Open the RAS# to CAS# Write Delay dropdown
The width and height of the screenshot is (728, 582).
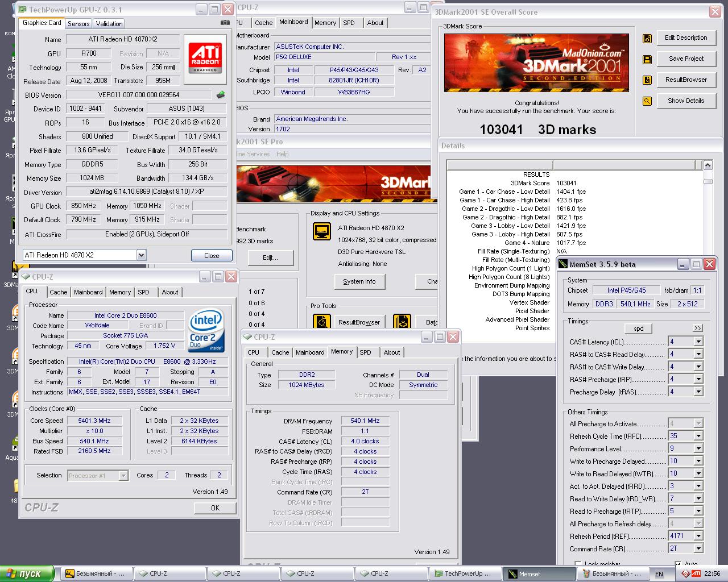coord(698,367)
